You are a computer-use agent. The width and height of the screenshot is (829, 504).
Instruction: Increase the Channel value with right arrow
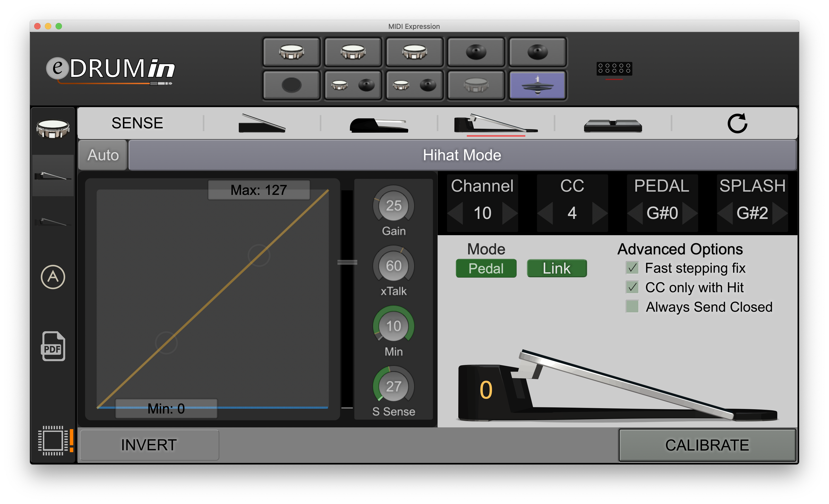tap(510, 213)
